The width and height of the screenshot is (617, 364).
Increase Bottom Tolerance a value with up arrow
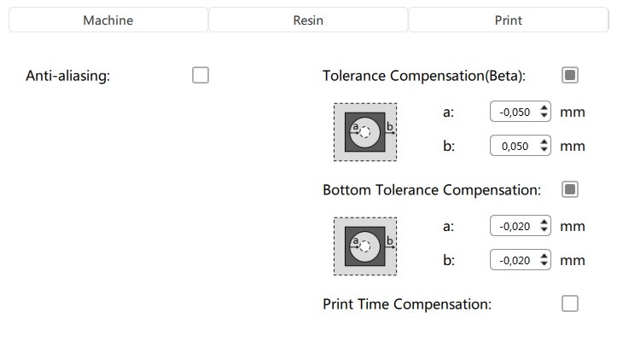pos(544,222)
